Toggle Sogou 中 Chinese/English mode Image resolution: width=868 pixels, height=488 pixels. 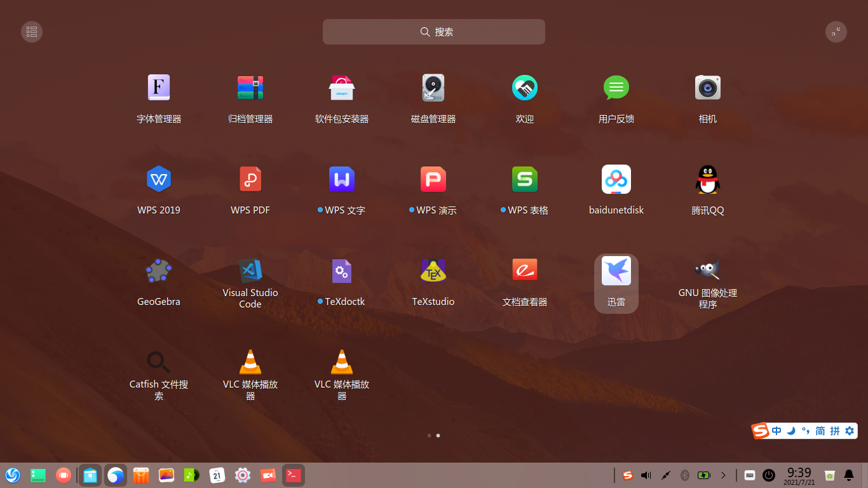(776, 431)
